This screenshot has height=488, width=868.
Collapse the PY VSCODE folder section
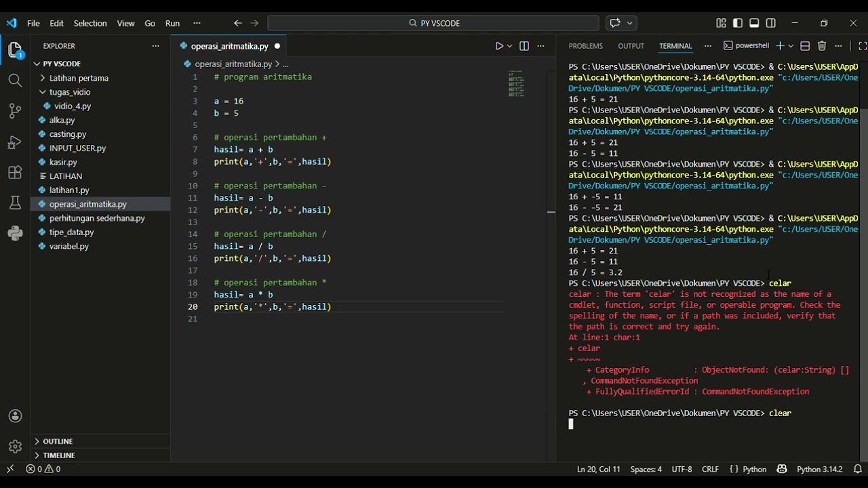pos(100,64)
